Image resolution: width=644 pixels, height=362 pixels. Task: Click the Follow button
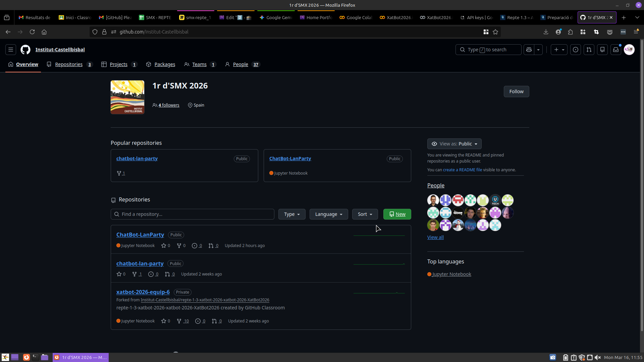[x=516, y=92]
